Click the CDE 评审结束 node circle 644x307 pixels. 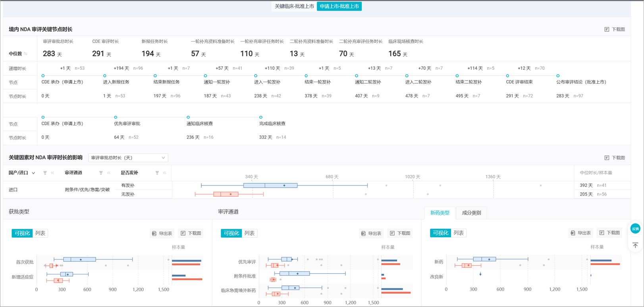507,76
